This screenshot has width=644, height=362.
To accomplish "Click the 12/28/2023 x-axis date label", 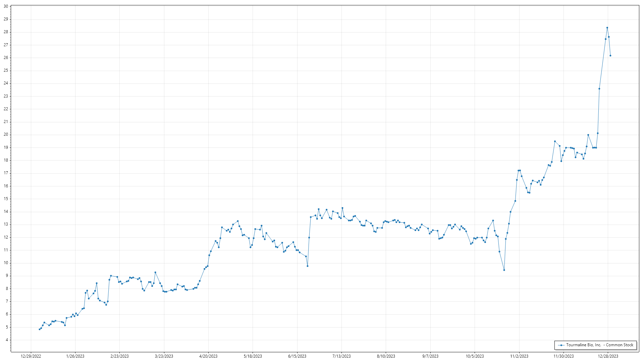I will click(x=608, y=356).
